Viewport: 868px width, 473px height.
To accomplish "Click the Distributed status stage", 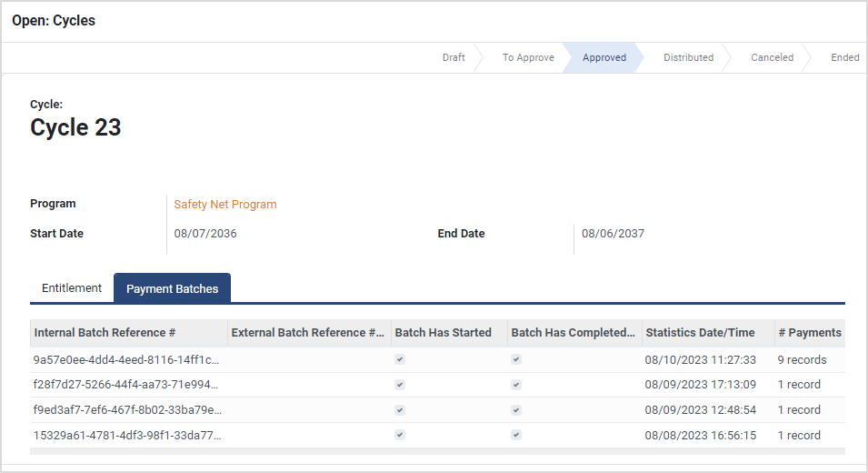I will click(x=688, y=57).
